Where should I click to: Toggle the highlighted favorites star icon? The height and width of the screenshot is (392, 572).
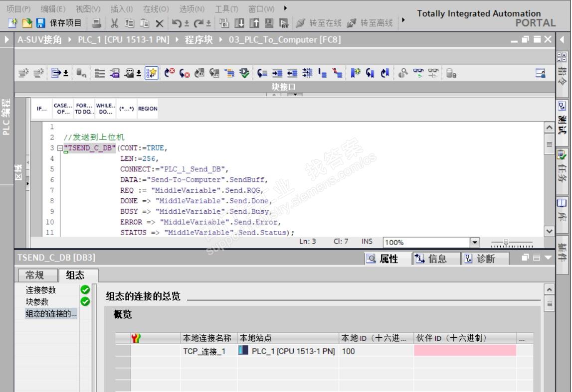152,73
